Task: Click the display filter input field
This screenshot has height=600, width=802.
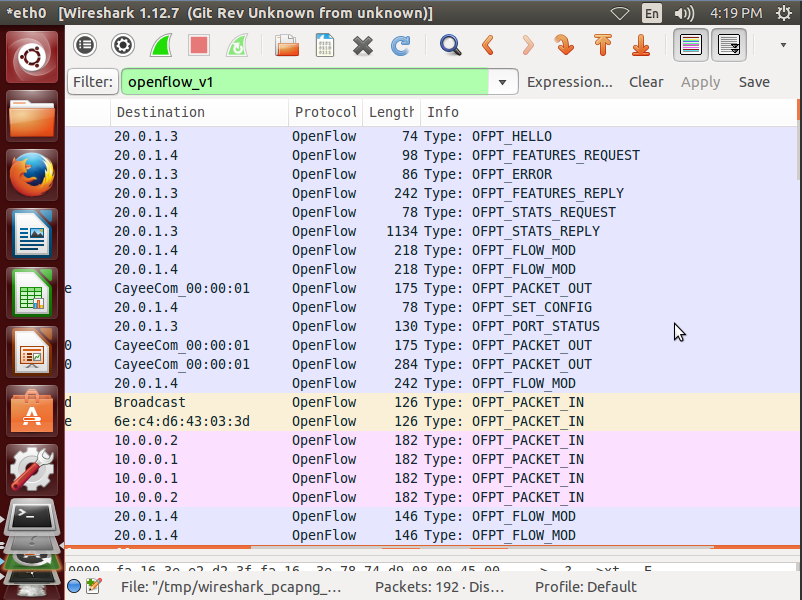Action: pos(305,82)
